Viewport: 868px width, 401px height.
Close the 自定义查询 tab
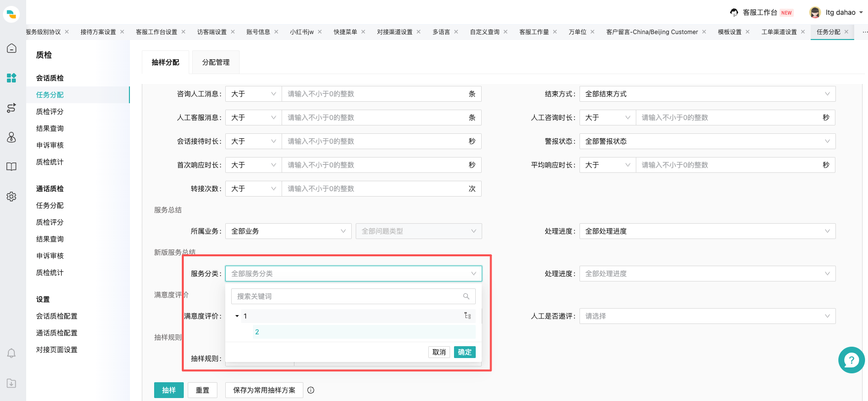[505, 32]
